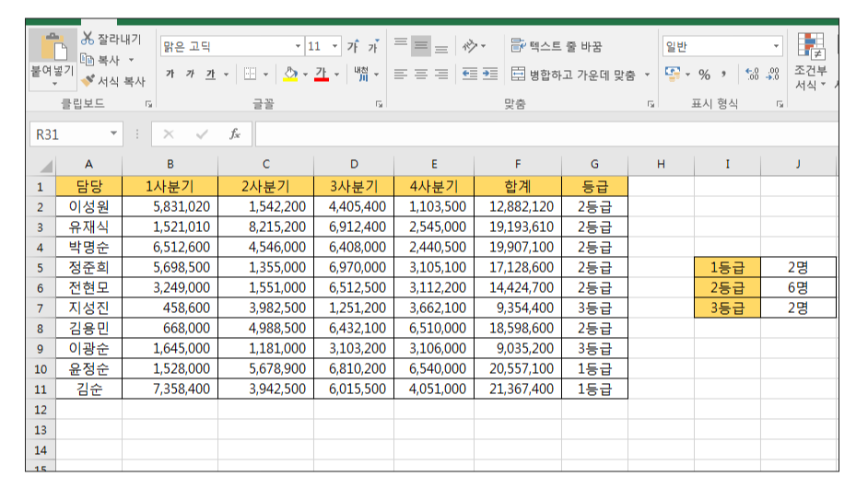Open the font name dropdown (맑은 고딕)

point(298,46)
